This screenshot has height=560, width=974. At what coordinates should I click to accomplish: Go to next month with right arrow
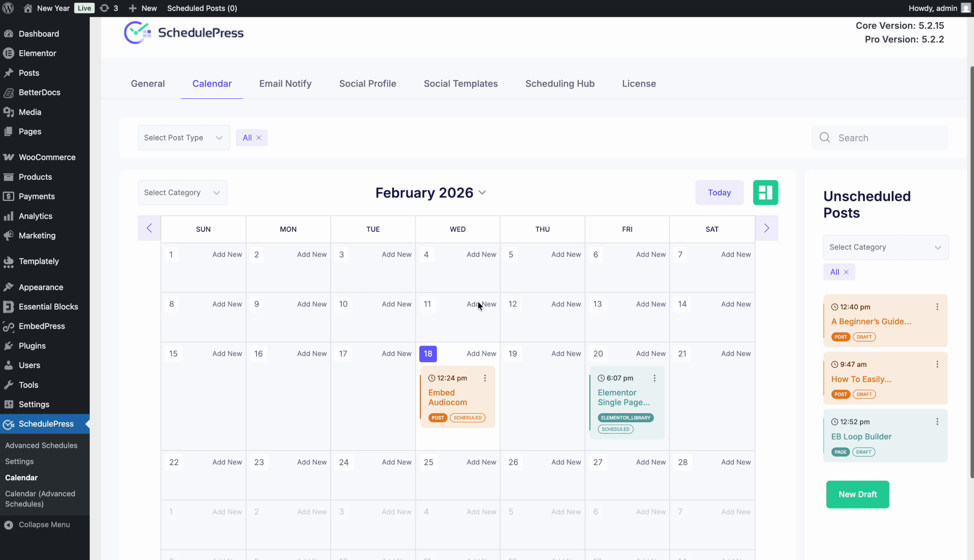766,228
